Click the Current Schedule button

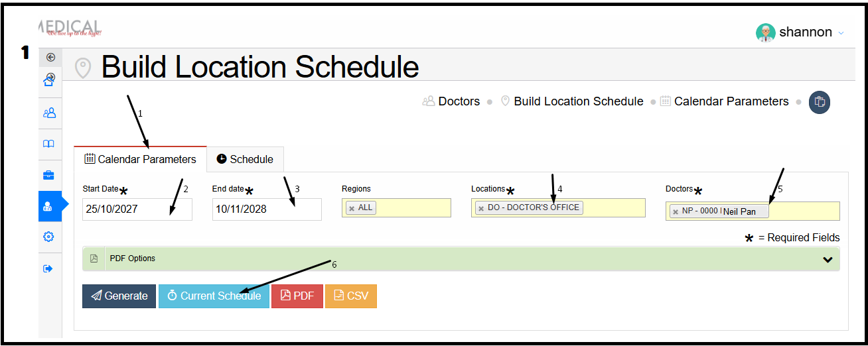tap(214, 296)
